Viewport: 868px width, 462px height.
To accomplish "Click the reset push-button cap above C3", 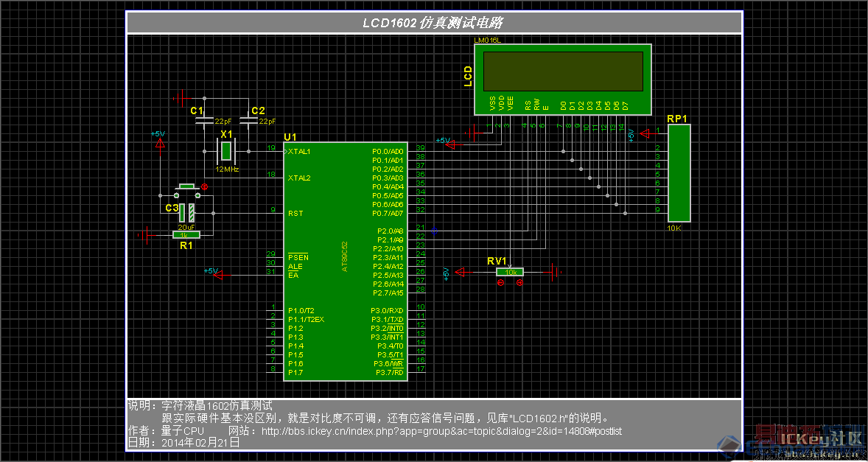I will 186,186.
